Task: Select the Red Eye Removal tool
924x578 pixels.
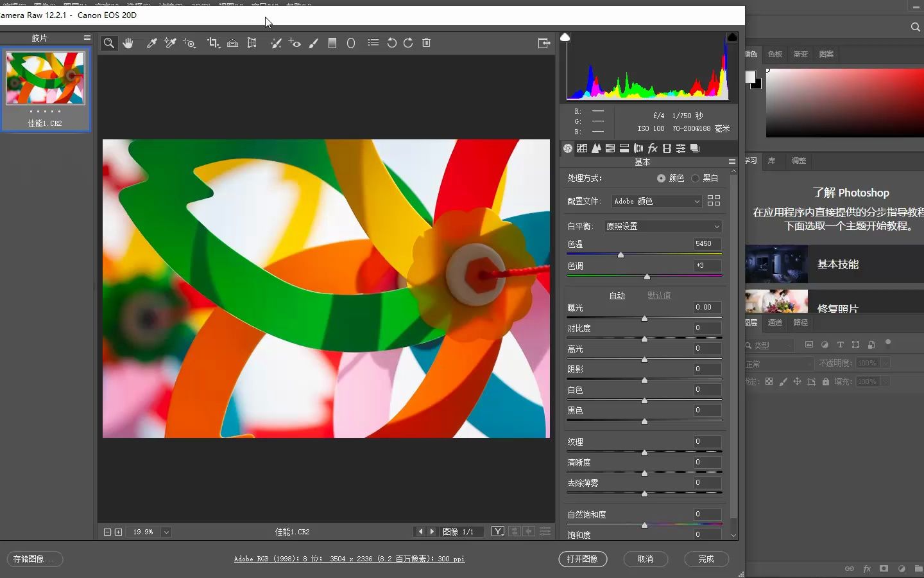Action: coord(295,43)
